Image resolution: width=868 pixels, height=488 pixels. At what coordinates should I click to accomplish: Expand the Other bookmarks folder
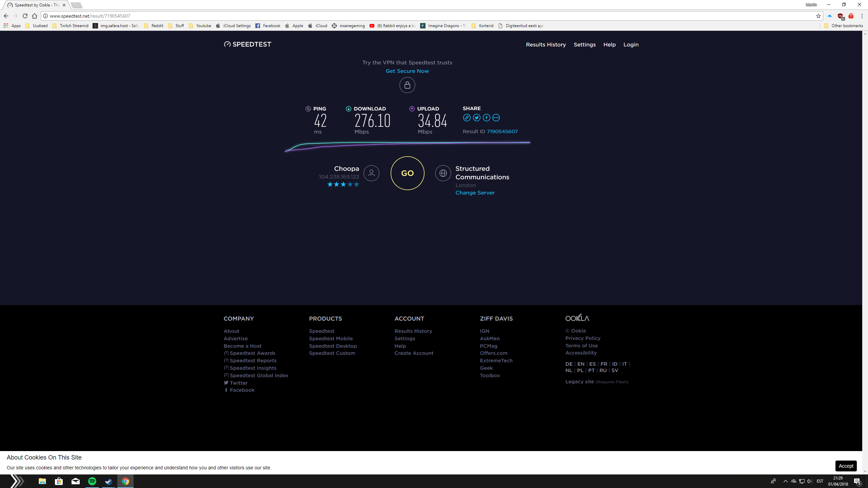pyautogui.click(x=844, y=26)
